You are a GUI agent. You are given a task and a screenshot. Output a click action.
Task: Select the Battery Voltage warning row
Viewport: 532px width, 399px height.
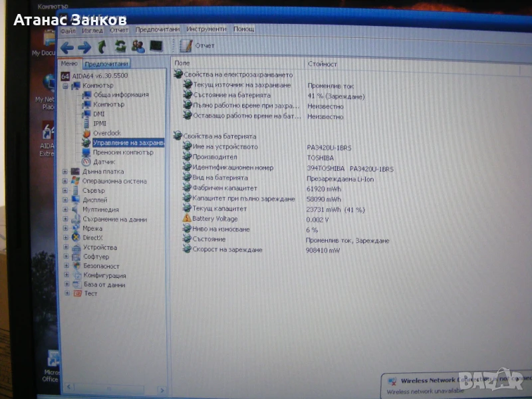(213, 219)
